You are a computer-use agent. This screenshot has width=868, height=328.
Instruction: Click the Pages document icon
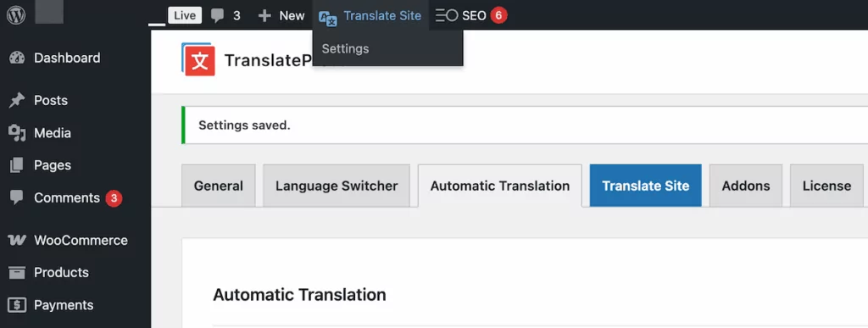point(17,164)
